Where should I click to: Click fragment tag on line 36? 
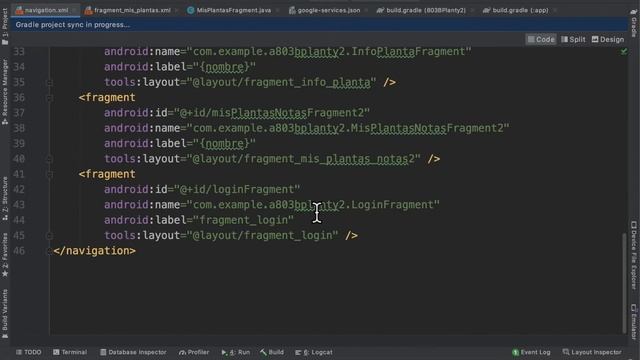click(x=107, y=98)
